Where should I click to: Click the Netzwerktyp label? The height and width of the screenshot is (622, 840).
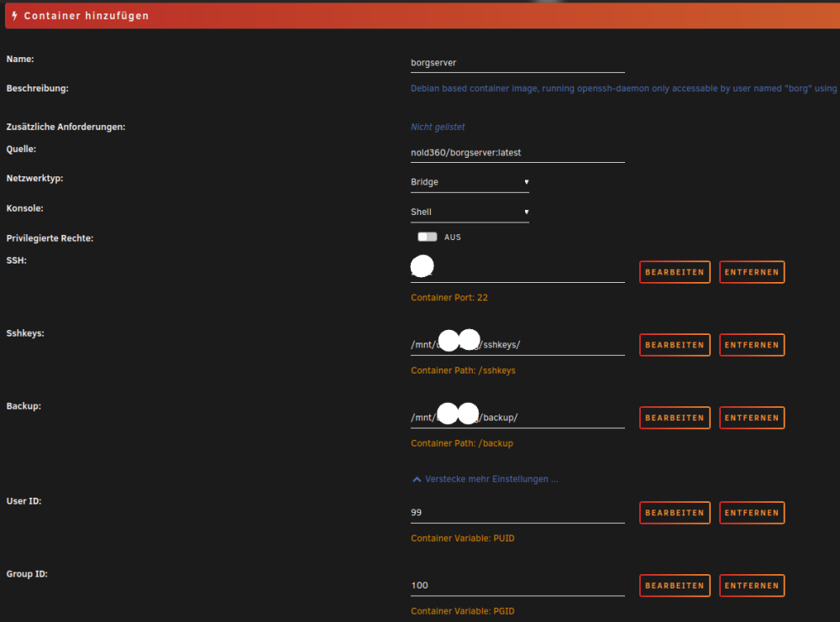34,178
